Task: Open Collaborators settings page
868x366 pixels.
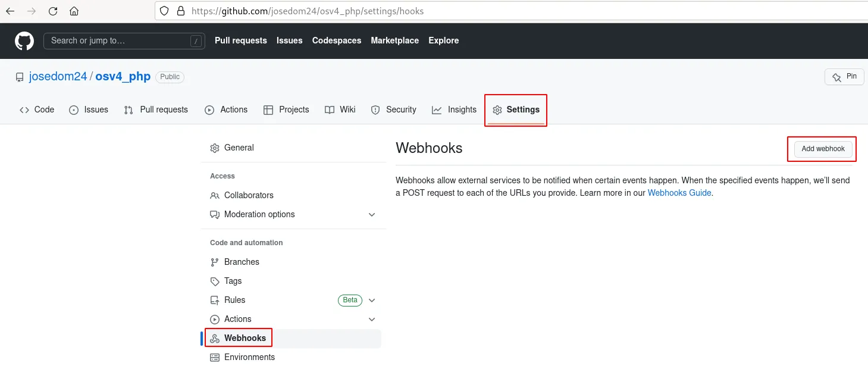Action: pos(248,195)
